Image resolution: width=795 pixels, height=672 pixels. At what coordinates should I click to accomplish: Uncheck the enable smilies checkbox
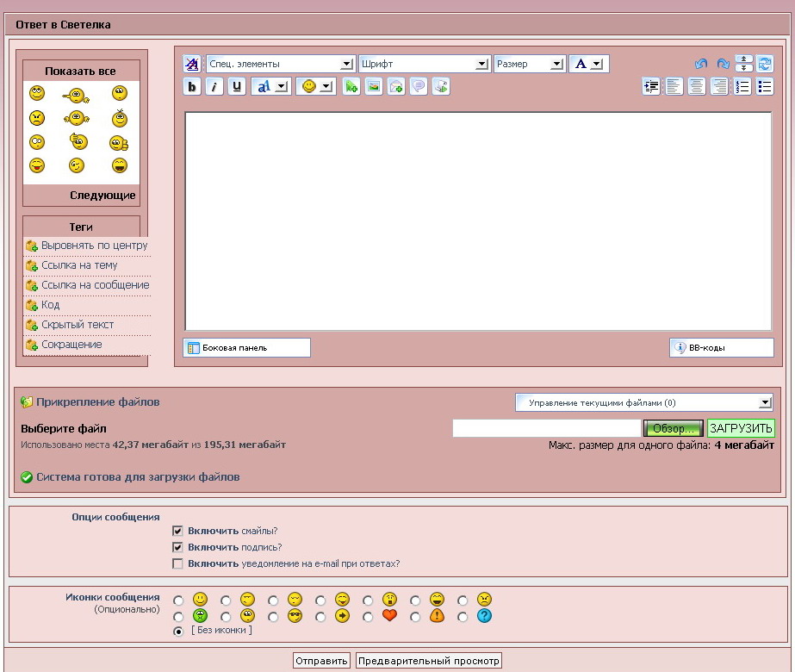[x=178, y=531]
